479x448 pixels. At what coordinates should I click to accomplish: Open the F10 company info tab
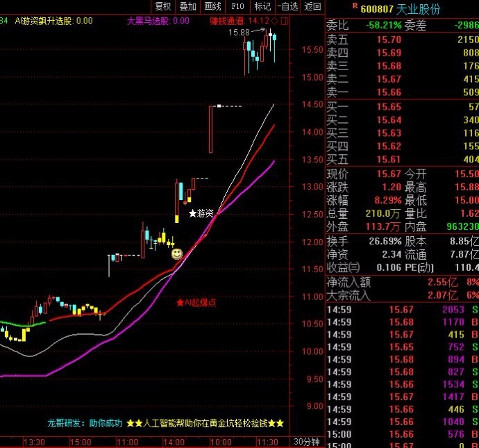click(x=237, y=6)
